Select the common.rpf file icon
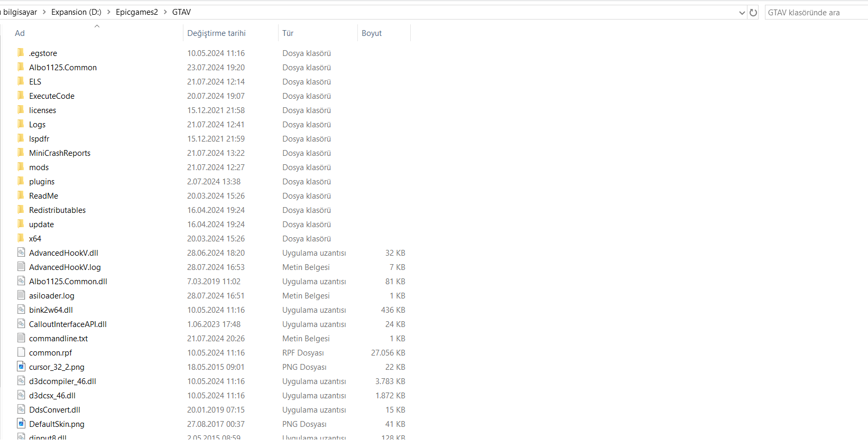Screen dimensions: 868x448 tap(21, 352)
